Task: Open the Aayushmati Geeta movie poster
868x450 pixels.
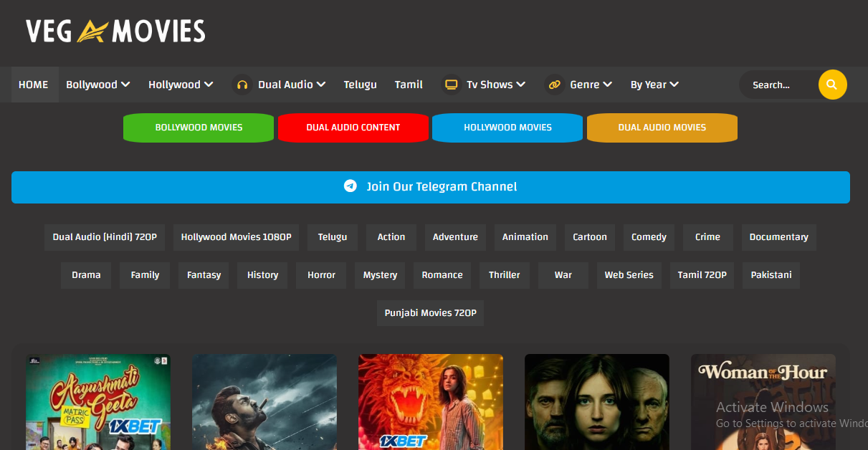Action: click(98, 402)
